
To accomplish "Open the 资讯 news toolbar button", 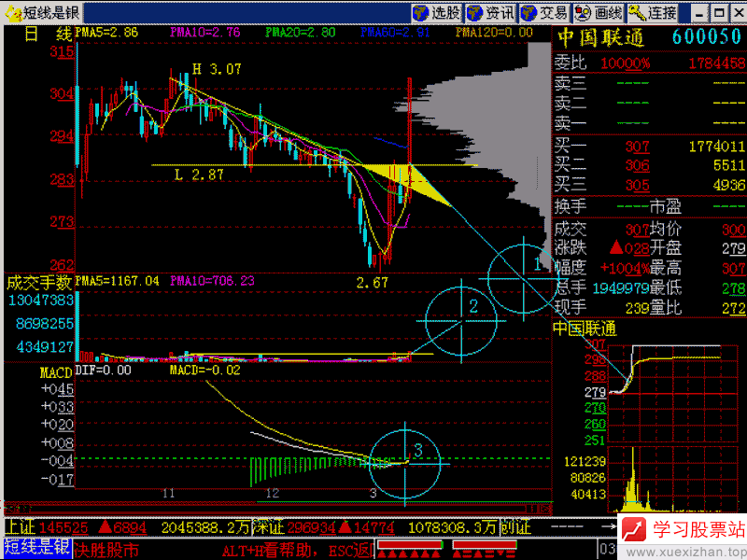I will (x=491, y=13).
